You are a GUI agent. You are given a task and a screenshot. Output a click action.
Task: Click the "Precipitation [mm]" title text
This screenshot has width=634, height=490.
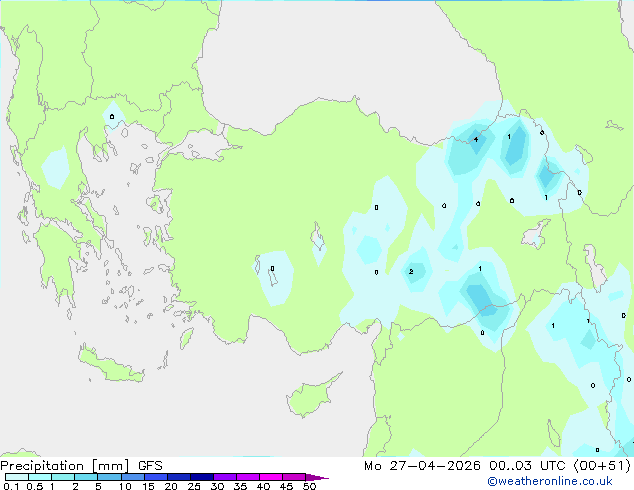pyautogui.click(x=65, y=466)
